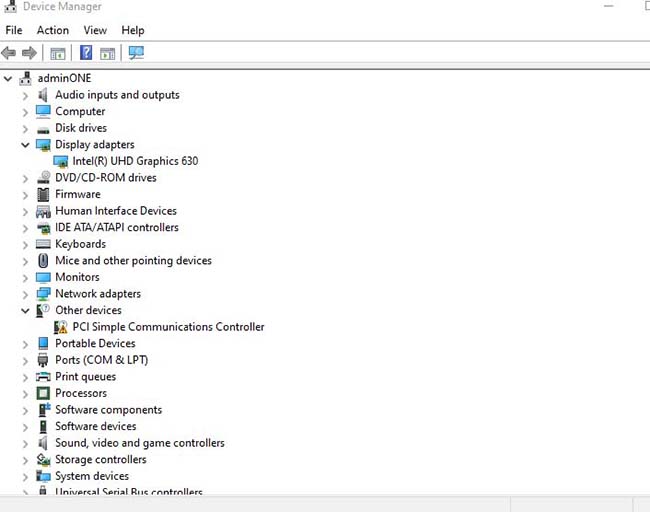This screenshot has height=512, width=650.
Task: Collapse the Other devices category
Action: (x=25, y=310)
